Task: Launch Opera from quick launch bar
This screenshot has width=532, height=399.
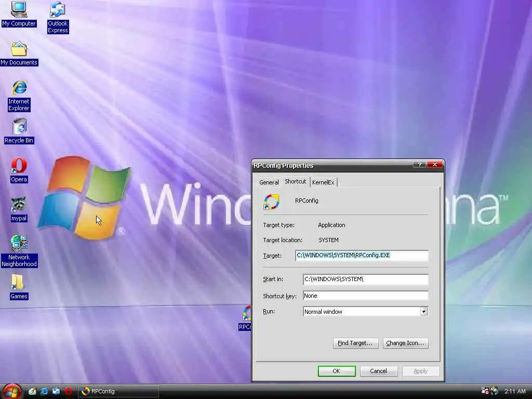Action: click(68, 391)
